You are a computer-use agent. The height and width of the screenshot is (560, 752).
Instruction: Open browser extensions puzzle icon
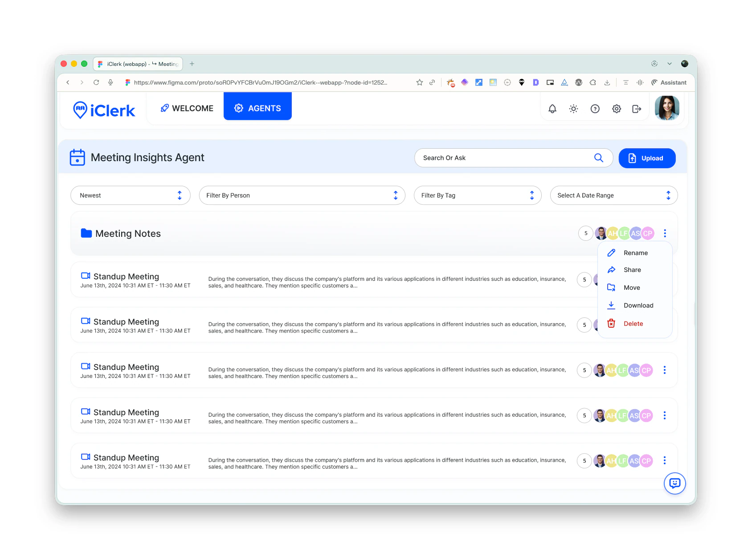[x=593, y=82]
